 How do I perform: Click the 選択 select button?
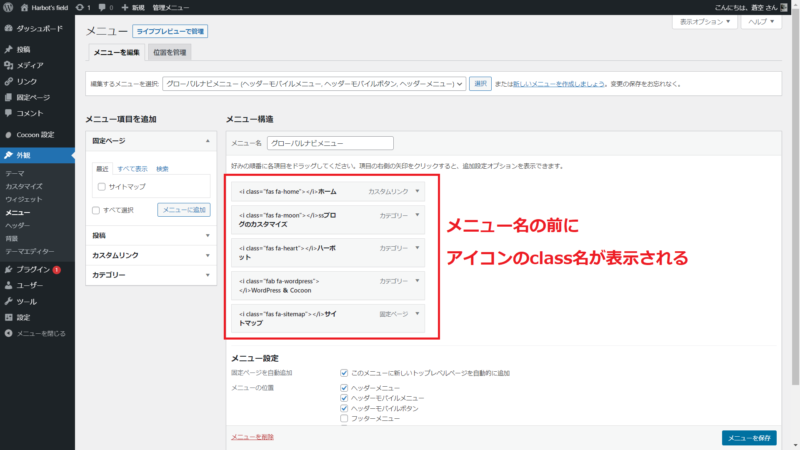(480, 84)
